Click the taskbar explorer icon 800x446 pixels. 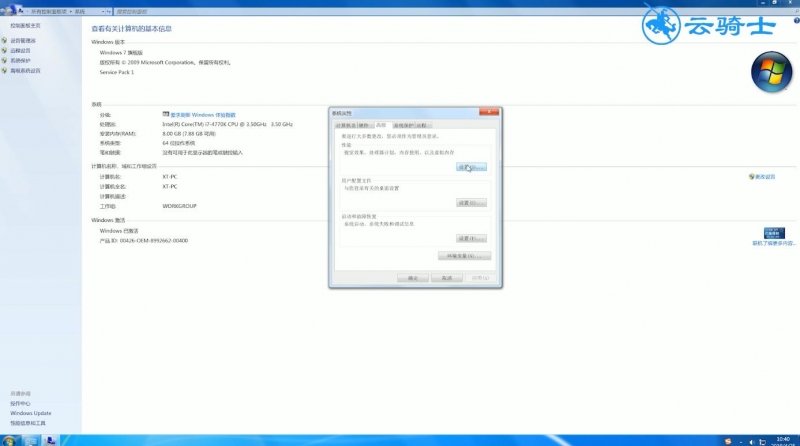click(x=31, y=441)
